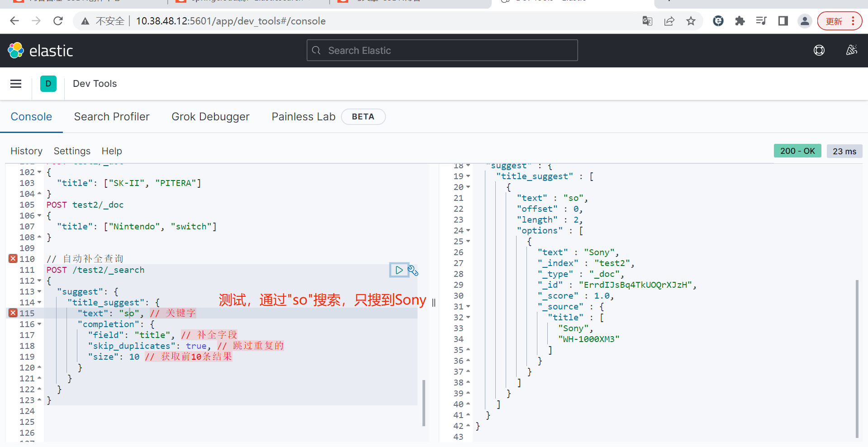Image resolution: width=868 pixels, height=447 pixels.
Task: Click the editor vertical scrollbar
Action: 424,403
